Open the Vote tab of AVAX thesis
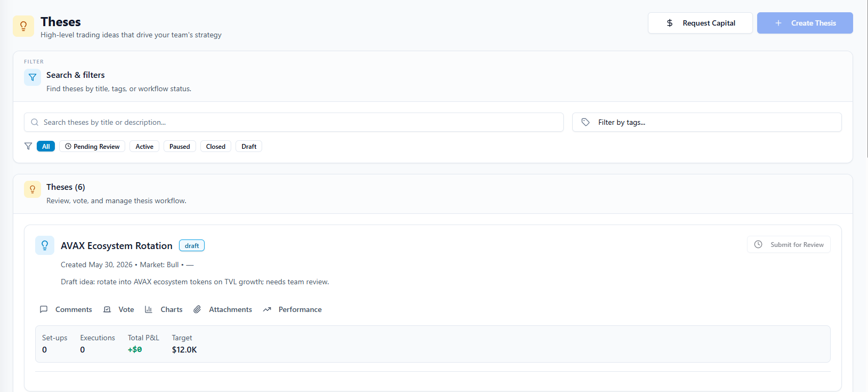The width and height of the screenshot is (868, 392). point(119,309)
